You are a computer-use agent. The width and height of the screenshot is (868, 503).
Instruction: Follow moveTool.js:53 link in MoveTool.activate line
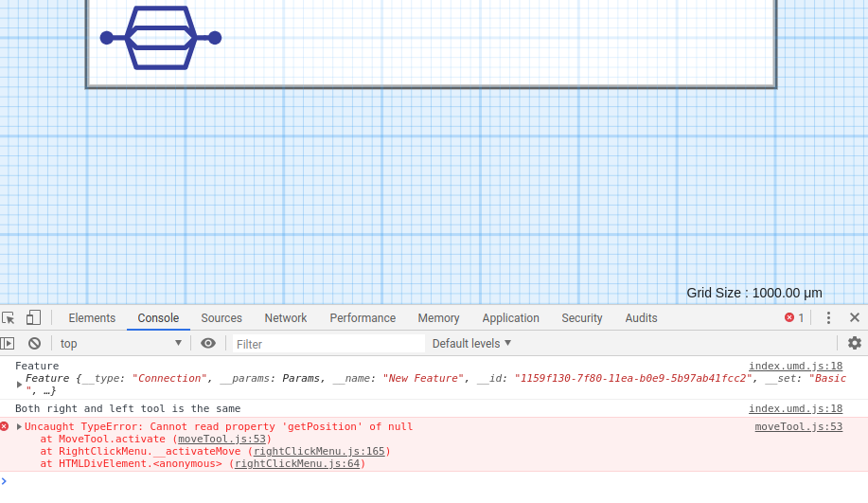(222, 439)
